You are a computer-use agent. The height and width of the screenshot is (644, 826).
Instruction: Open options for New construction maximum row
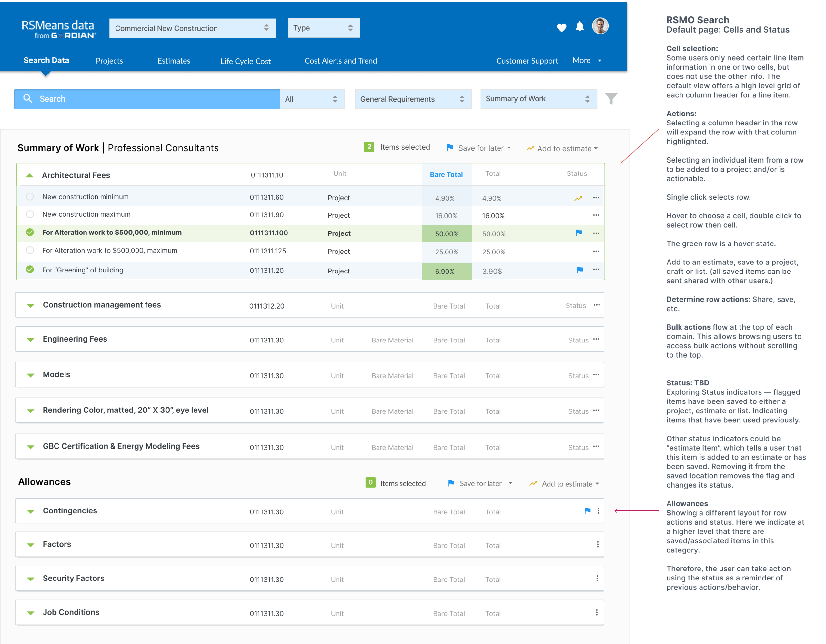coord(596,215)
